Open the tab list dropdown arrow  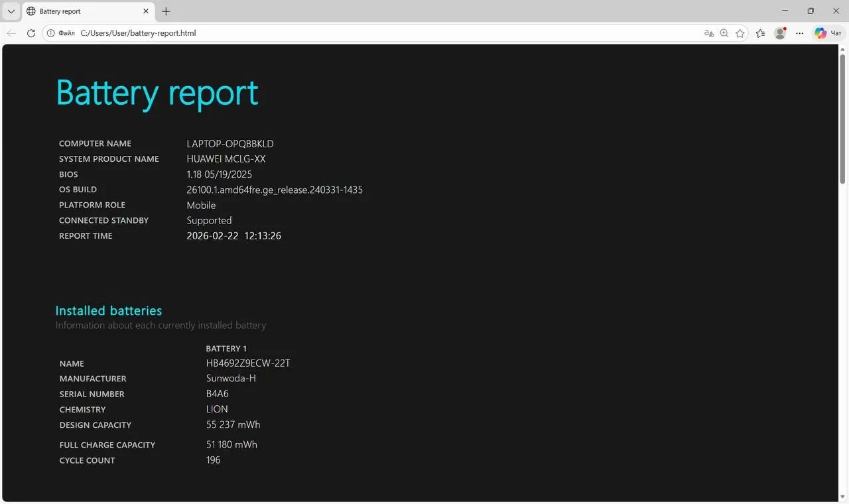[x=11, y=11]
